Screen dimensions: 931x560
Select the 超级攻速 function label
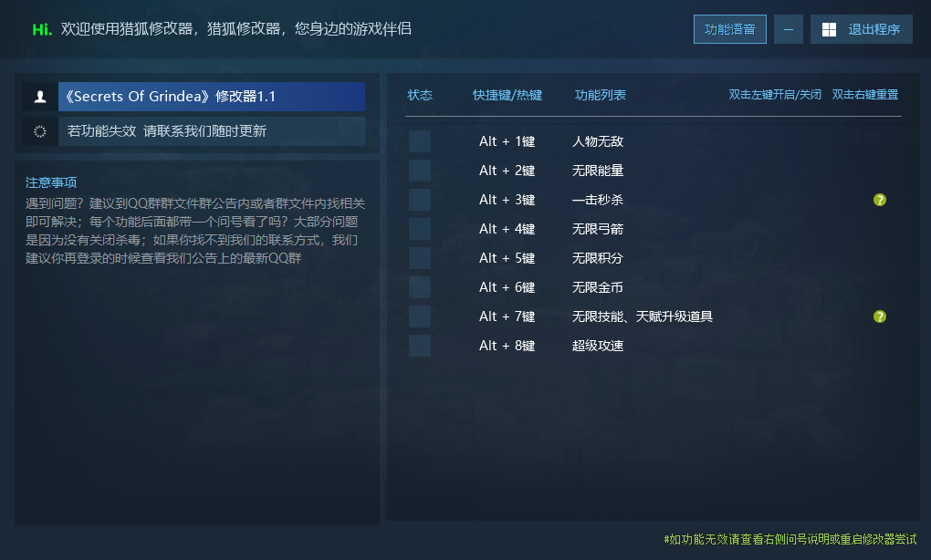click(597, 346)
